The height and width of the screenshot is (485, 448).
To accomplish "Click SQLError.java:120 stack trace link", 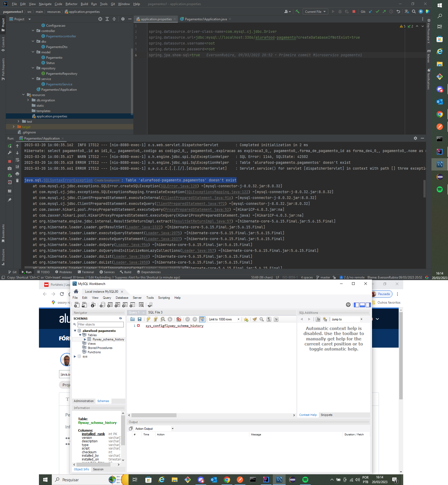I will click(x=179, y=186).
